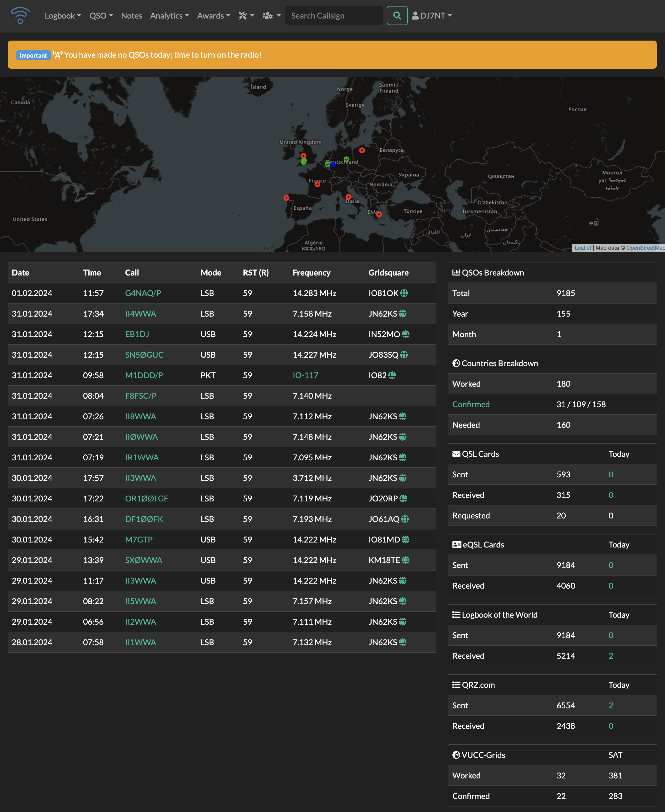Click red map marker in France

[317, 184]
